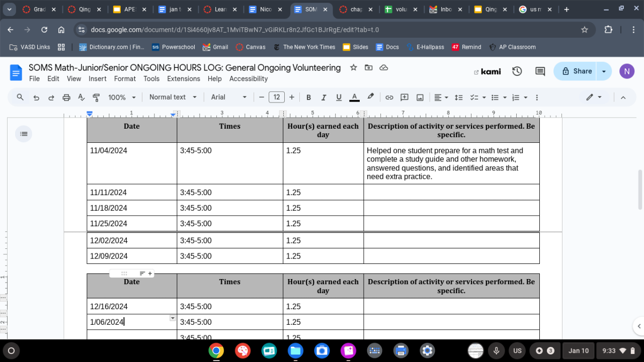Open the text color picker
This screenshot has width=644, height=362.
coord(354,98)
